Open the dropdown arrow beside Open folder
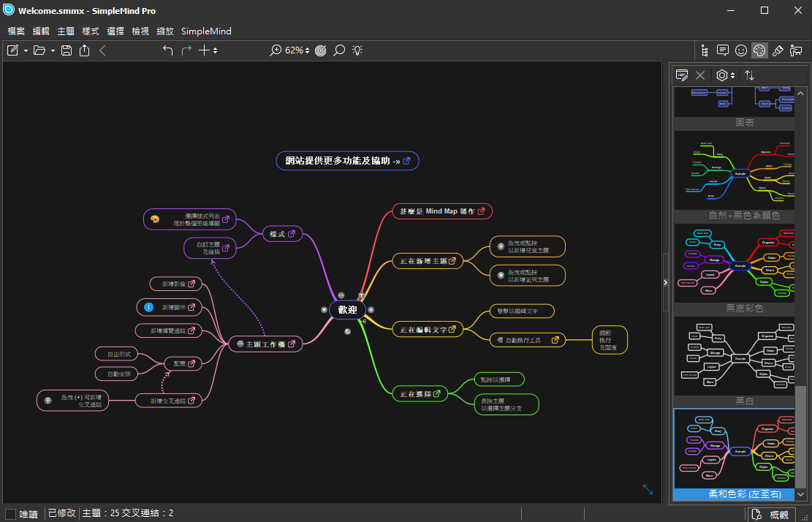Viewport: 812px width, 522px height. click(53, 51)
